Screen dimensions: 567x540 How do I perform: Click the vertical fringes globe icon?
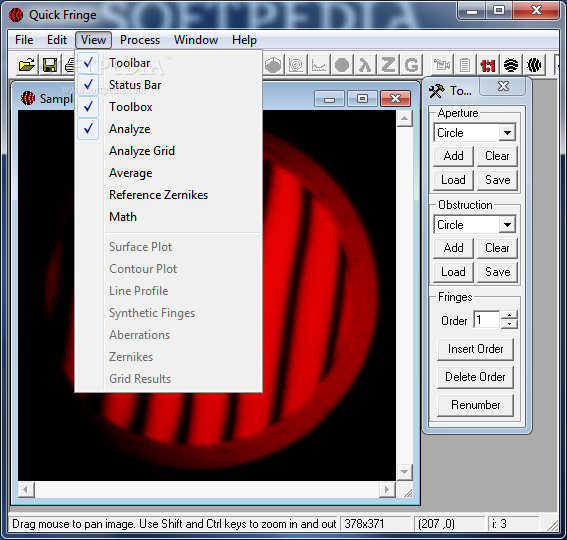click(x=534, y=65)
